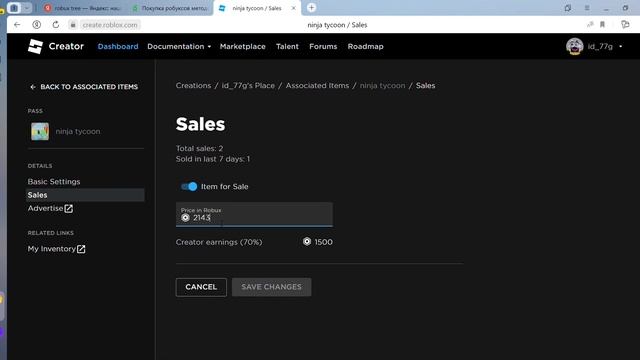This screenshot has width=640, height=360.
Task: Open the tab groups icon in title bar
Action: point(568,8)
